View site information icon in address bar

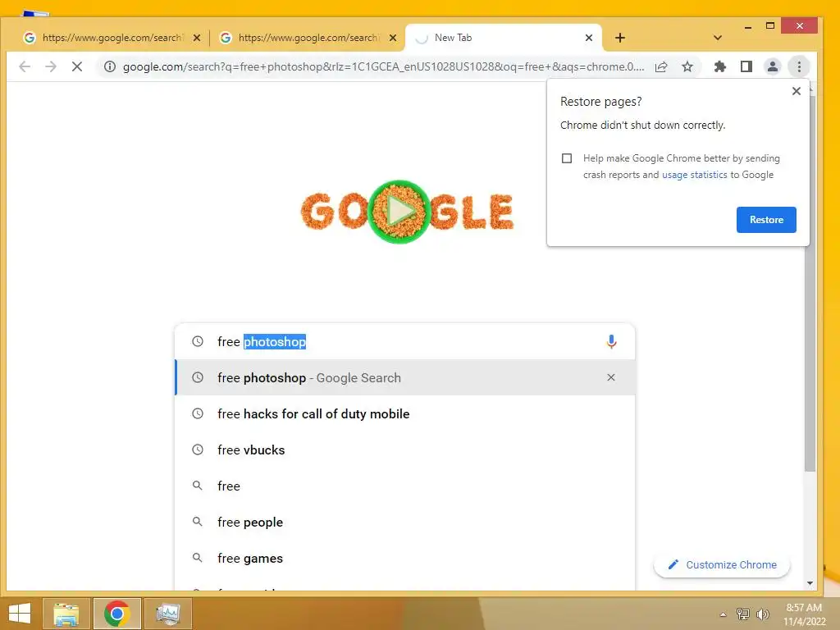click(110, 66)
